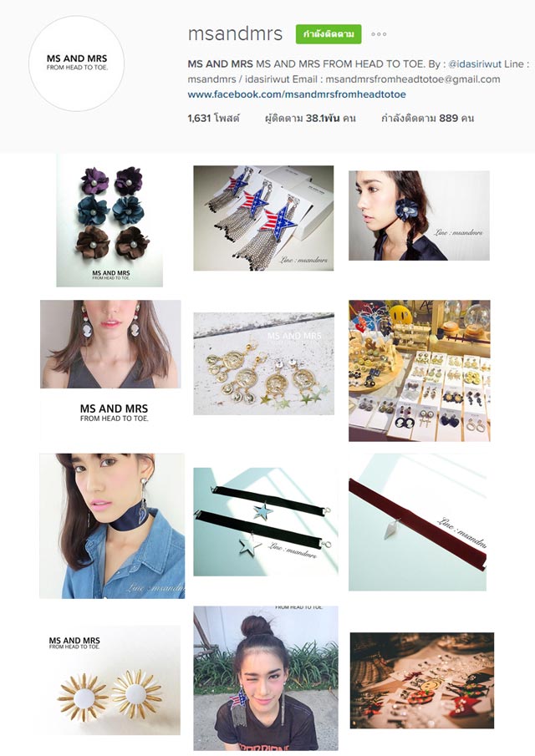Open the burgundy velvet choker post
Viewport: 535px width, 756px height.
(417, 522)
